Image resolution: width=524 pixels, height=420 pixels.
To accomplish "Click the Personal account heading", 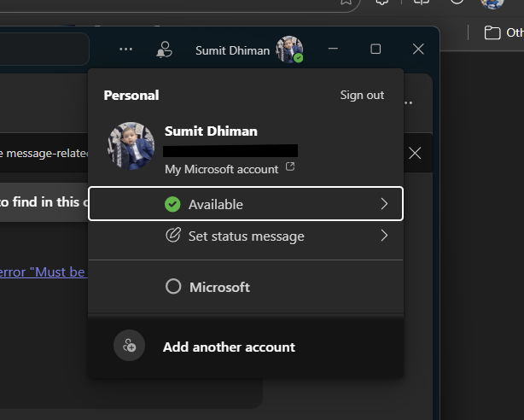I will click(131, 96).
